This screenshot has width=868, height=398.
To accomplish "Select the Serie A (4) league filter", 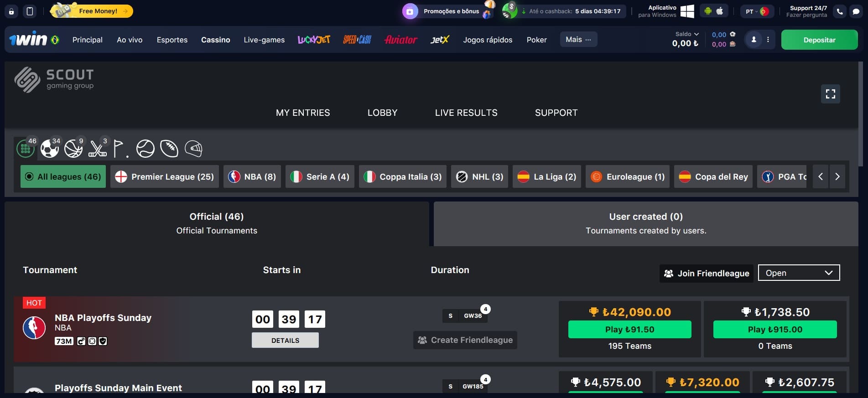I will pos(320,176).
